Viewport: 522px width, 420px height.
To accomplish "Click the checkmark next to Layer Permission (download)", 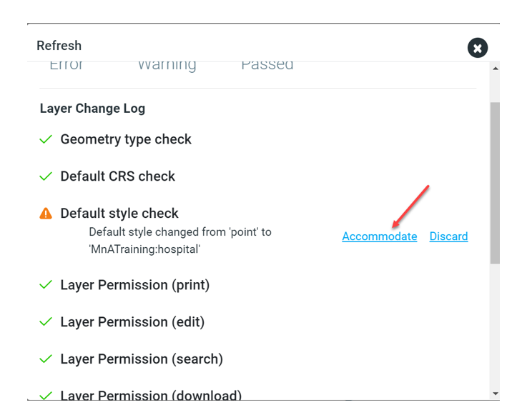I will (46, 394).
